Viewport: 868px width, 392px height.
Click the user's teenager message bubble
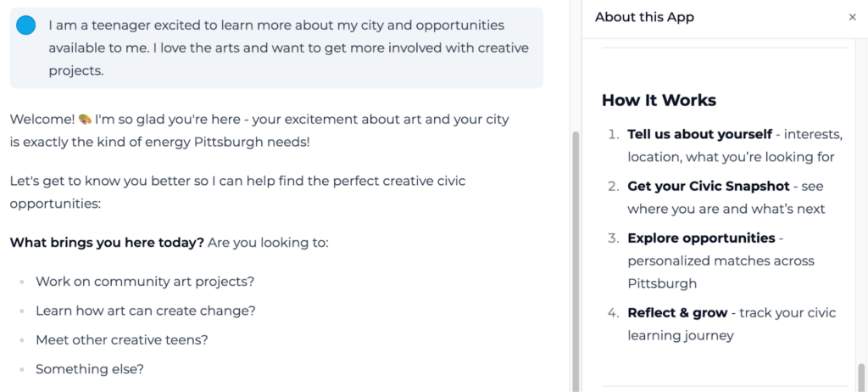pos(276,48)
